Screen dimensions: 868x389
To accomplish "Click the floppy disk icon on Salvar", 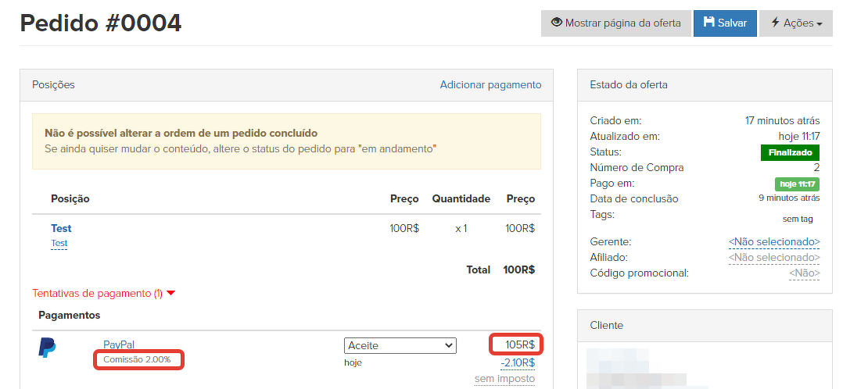I will pyautogui.click(x=708, y=23).
